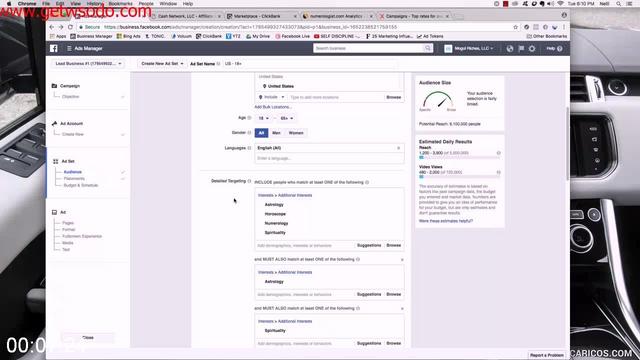Click the Add Bulk Locations link
The image size is (640, 360).
tap(273, 107)
